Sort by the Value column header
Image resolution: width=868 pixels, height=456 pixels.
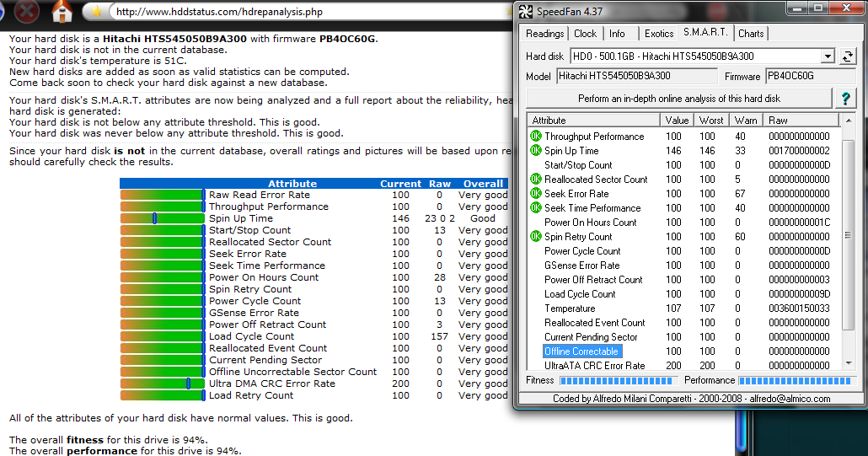pos(677,120)
